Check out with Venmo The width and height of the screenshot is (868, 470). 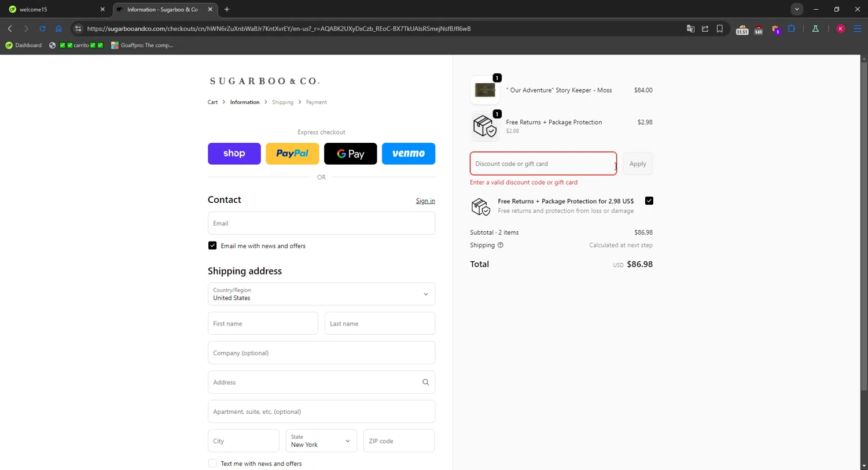pos(409,154)
